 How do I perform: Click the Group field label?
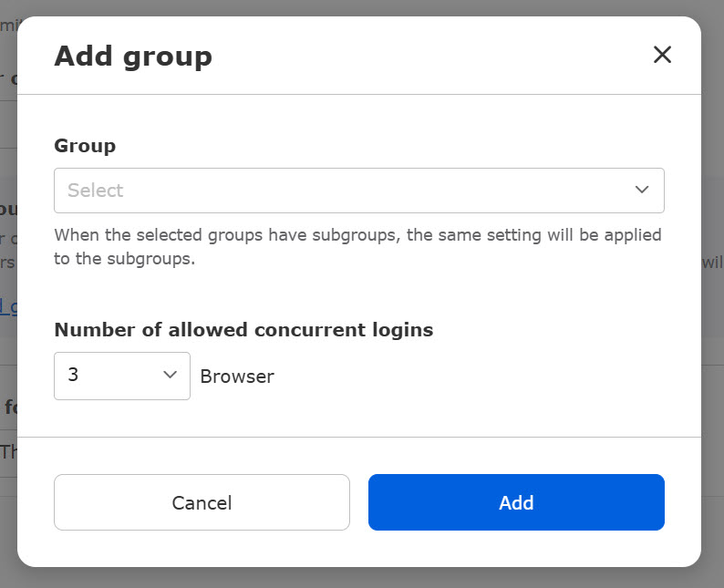click(x=85, y=146)
